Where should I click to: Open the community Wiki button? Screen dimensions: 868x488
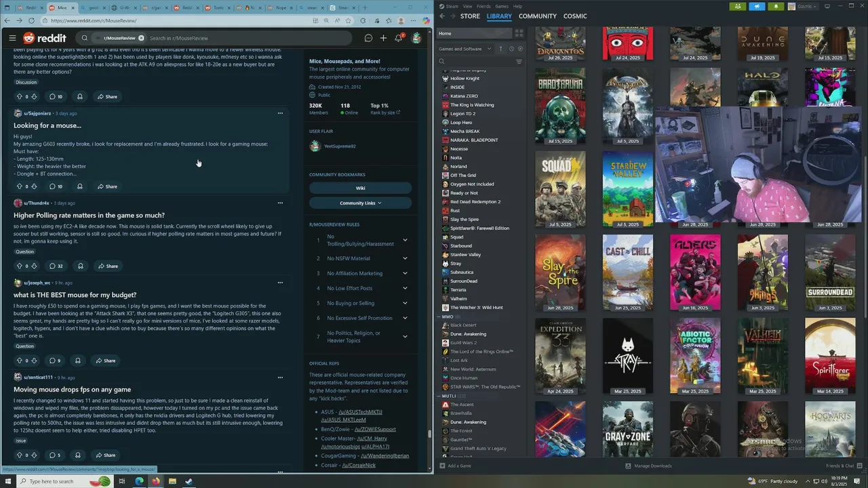coord(360,188)
